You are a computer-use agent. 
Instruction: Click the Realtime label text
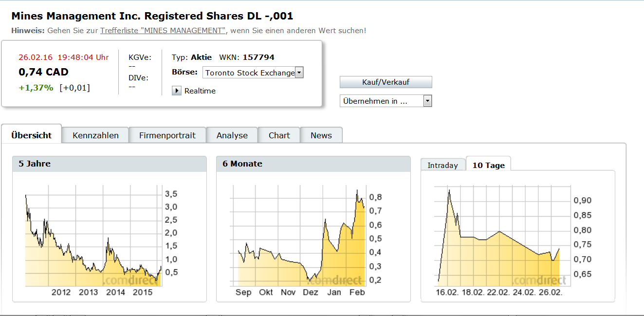200,91
